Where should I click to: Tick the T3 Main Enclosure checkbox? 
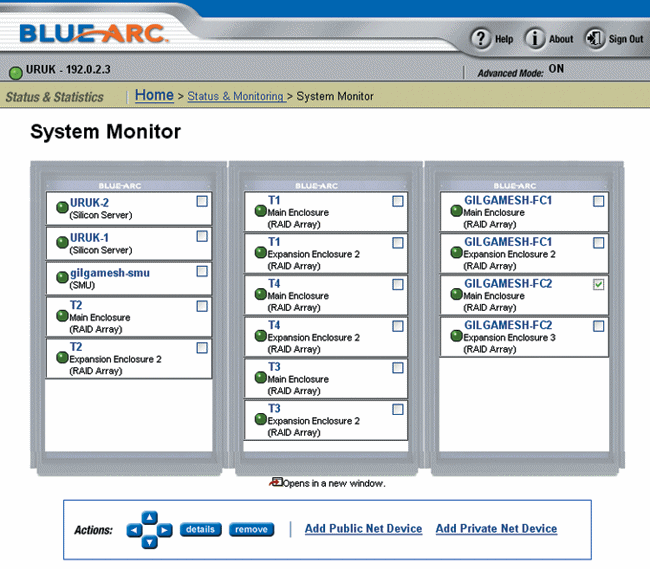398,368
